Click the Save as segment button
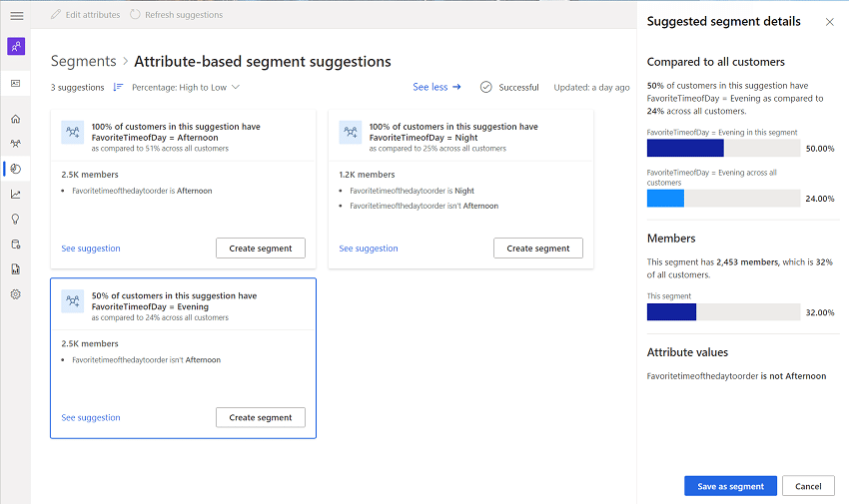 coord(730,486)
